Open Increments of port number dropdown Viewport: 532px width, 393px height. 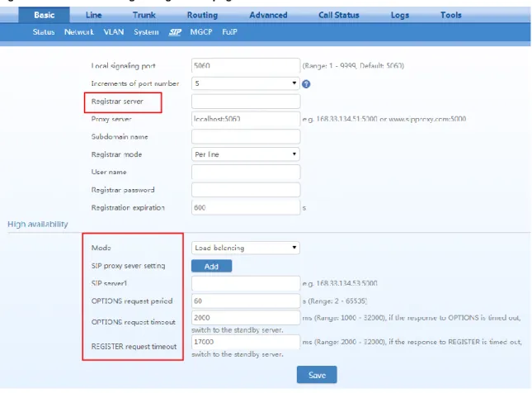[246, 83]
